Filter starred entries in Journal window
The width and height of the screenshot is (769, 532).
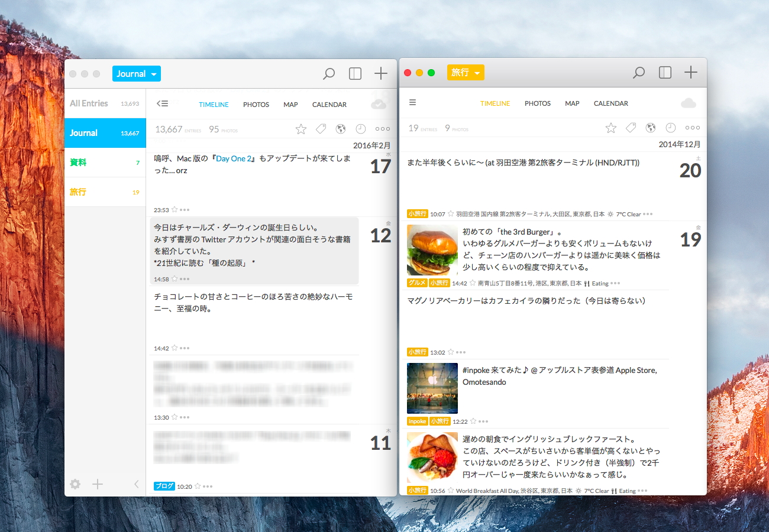301,129
